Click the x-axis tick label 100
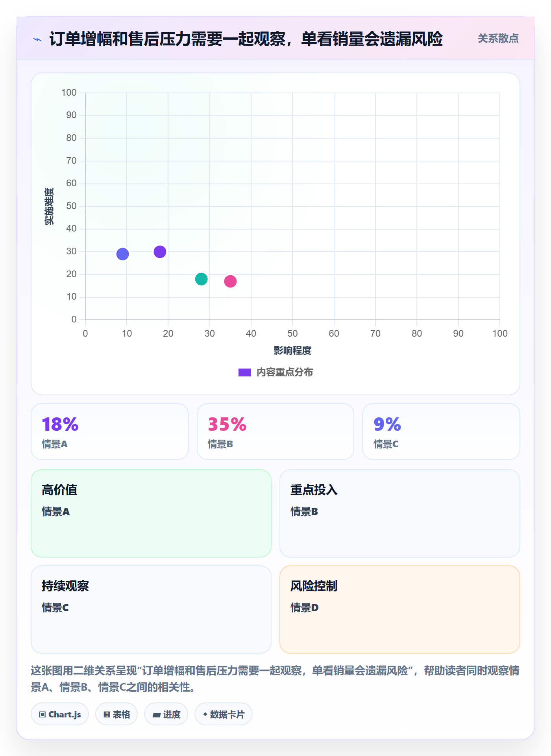551x756 pixels. click(500, 334)
